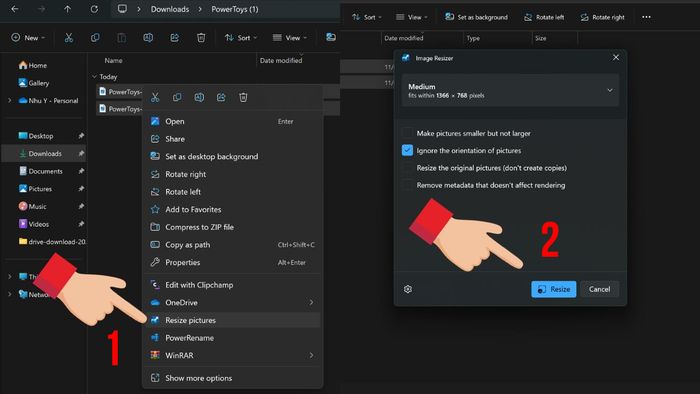The width and height of the screenshot is (700, 394).
Task: Open Gallery in the navigation pane
Action: pyautogui.click(x=33, y=83)
